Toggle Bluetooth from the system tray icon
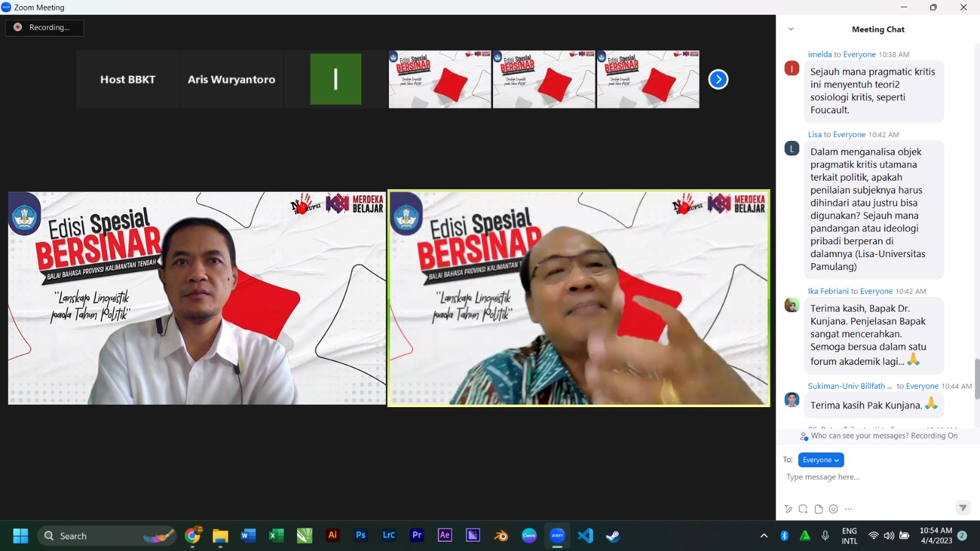The width and height of the screenshot is (980, 551). click(784, 536)
